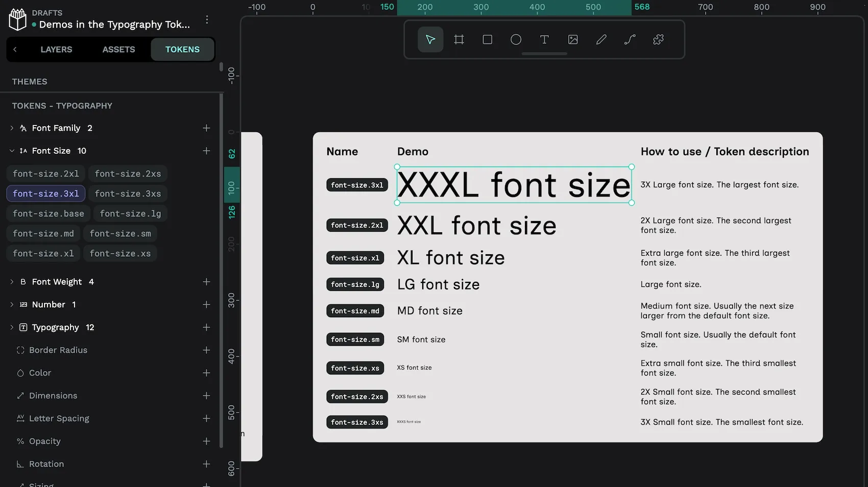Add a new Color token

[206, 373]
